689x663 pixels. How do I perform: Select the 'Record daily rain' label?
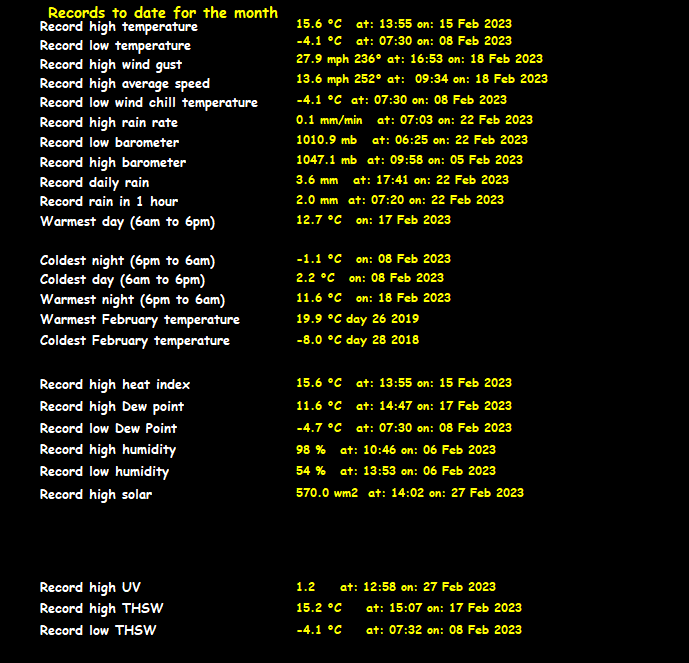click(x=94, y=183)
